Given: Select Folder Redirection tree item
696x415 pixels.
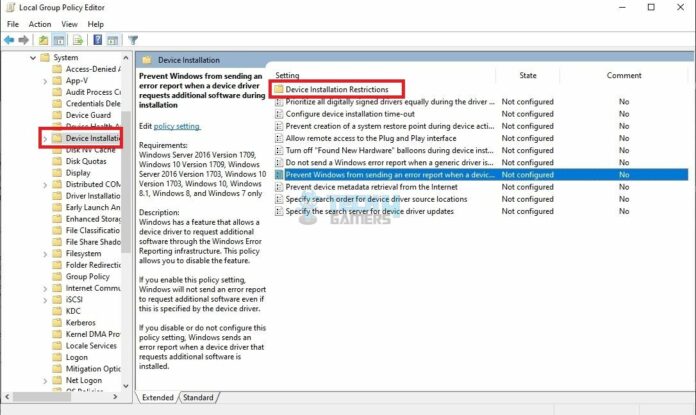Looking at the screenshot, I should 93,265.
